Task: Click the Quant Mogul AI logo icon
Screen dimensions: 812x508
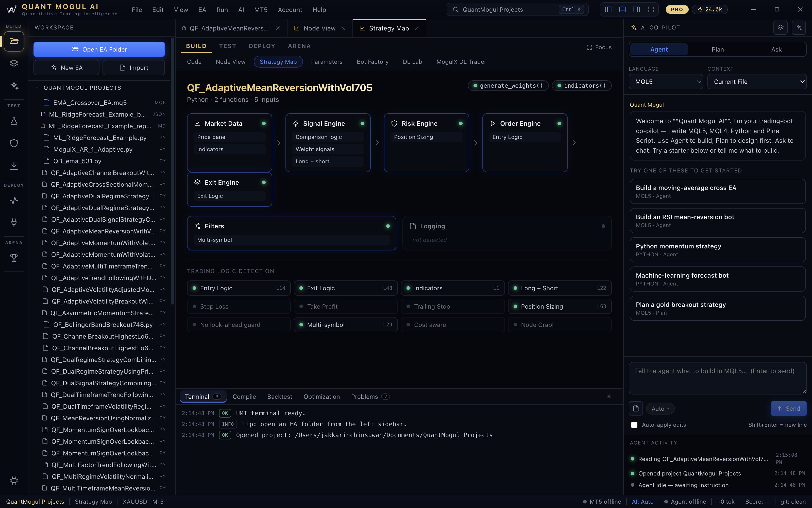Action: [12, 9]
